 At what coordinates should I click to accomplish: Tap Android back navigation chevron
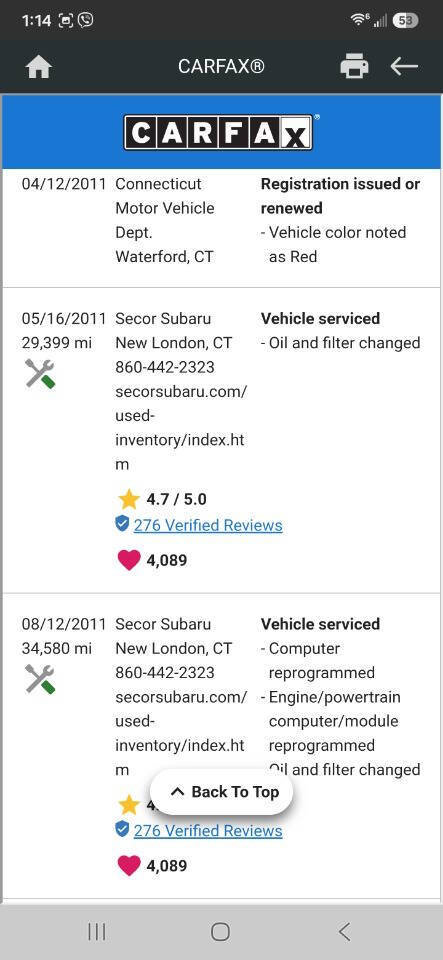point(344,932)
